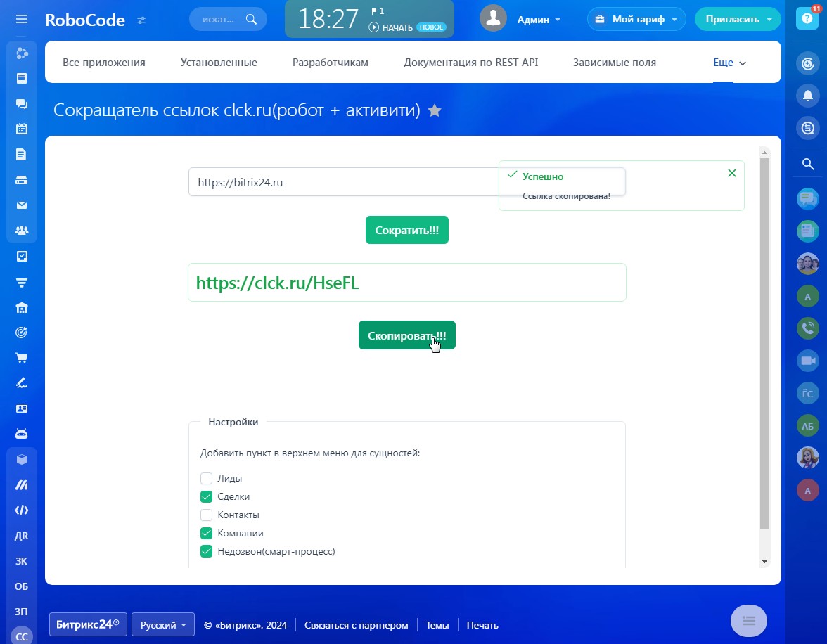Open the e-signature pen sidebar icon
Screen dimensions: 827x644
(22, 383)
